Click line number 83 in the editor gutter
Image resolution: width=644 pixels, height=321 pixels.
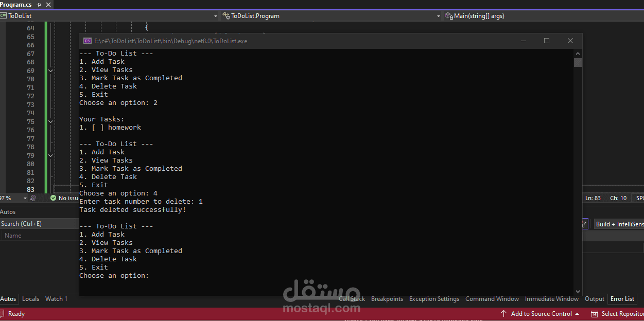click(x=30, y=189)
